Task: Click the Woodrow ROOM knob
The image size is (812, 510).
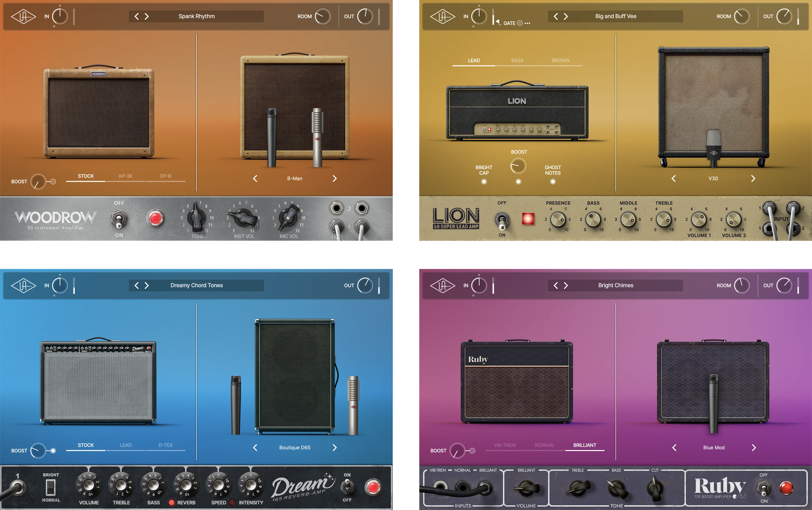Action: point(323,16)
